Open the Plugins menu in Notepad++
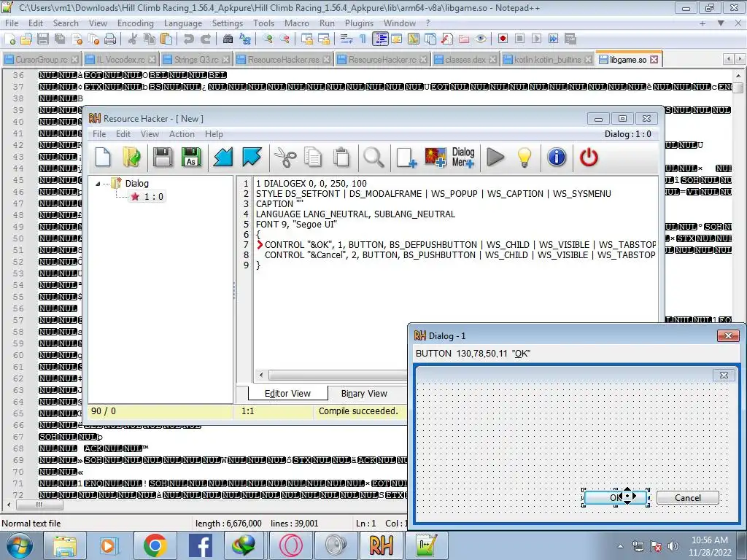Viewport: 747px width, 560px height. 359,23
